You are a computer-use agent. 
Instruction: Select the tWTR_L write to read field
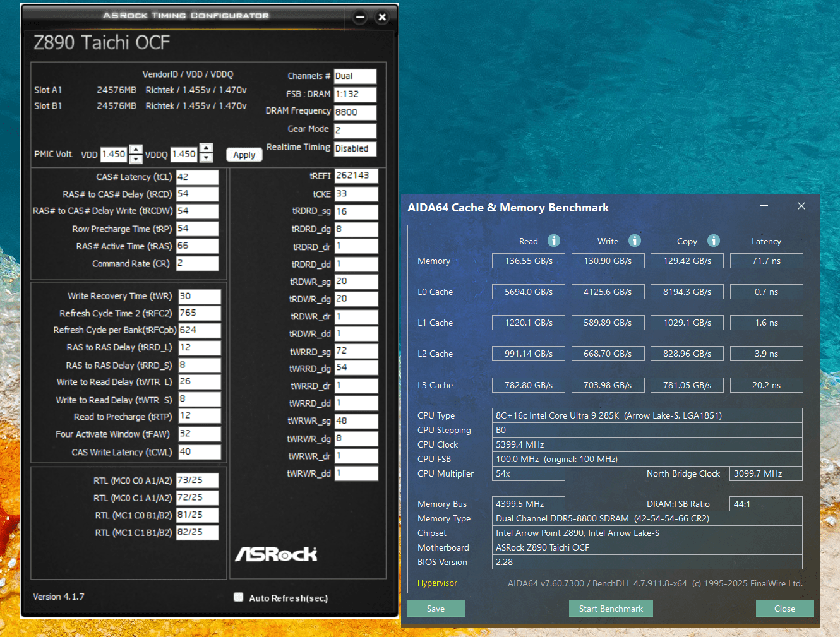[x=200, y=382]
